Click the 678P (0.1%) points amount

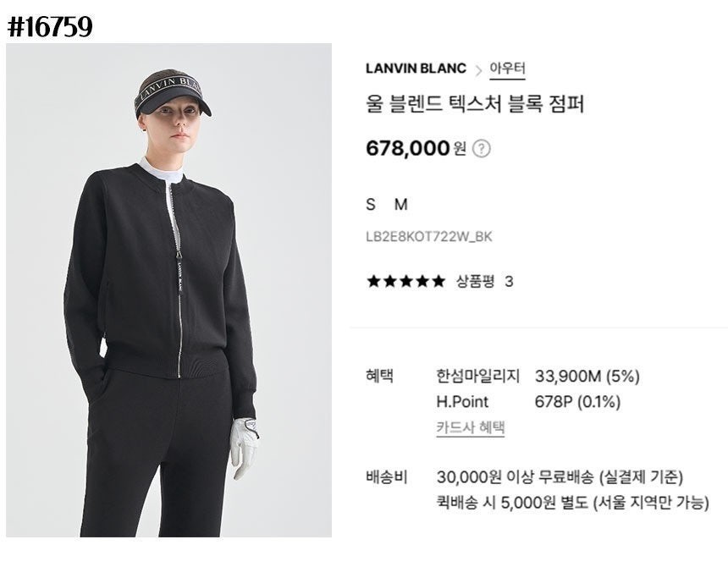[577, 402]
